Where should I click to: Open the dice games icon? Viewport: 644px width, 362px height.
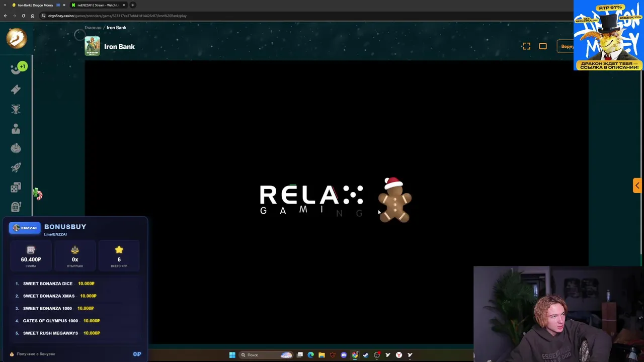click(x=16, y=187)
